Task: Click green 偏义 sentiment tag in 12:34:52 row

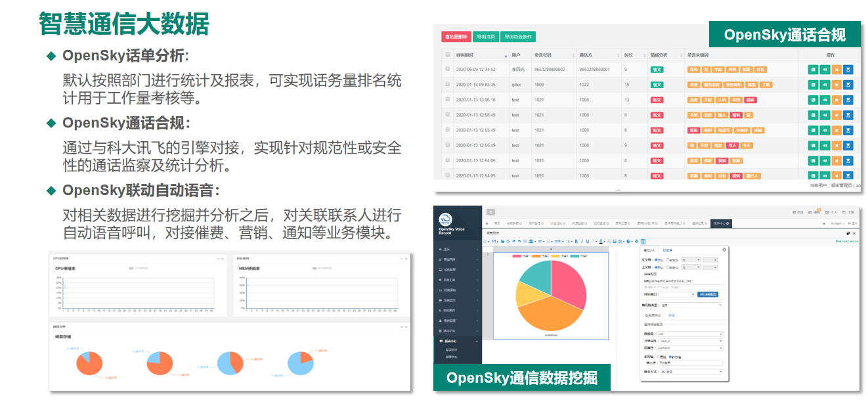Action: tap(657, 70)
